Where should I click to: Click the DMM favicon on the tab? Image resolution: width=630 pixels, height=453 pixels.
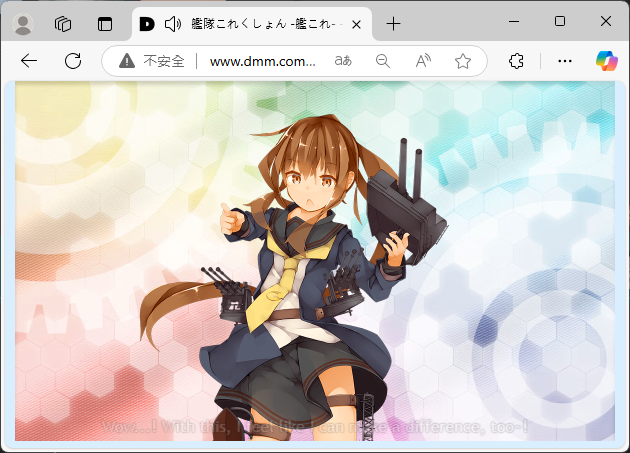click(147, 24)
